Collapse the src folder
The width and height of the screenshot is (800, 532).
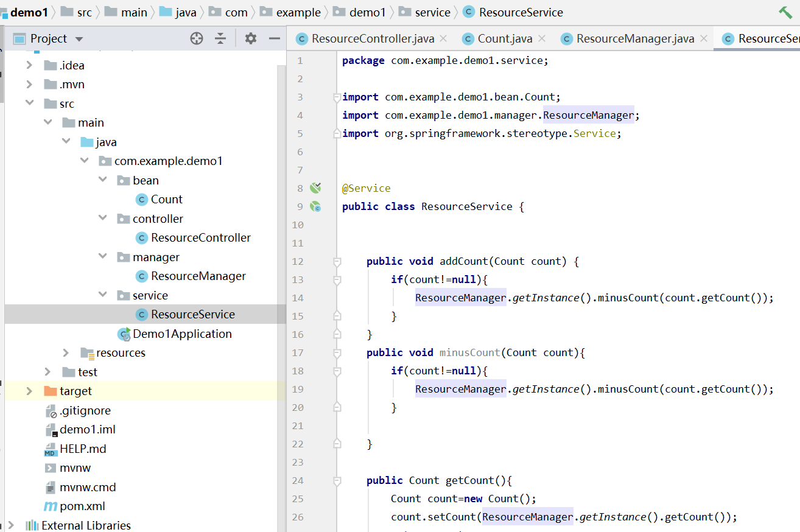click(29, 103)
